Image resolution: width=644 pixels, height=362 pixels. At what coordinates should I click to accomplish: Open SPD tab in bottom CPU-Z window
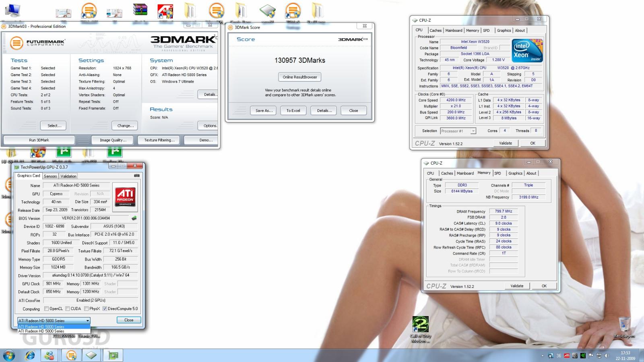(x=498, y=173)
